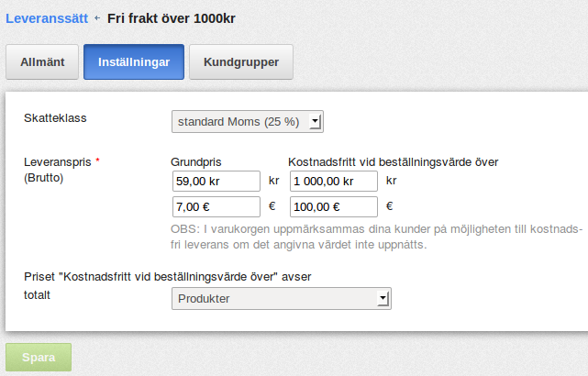The width and height of the screenshot is (588, 376).
Task: Click the 100,00 € free-shipping threshold field
Action: point(334,207)
